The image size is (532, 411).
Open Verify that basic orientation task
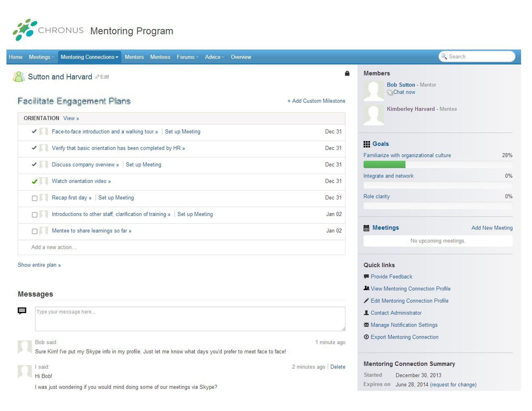(118, 148)
